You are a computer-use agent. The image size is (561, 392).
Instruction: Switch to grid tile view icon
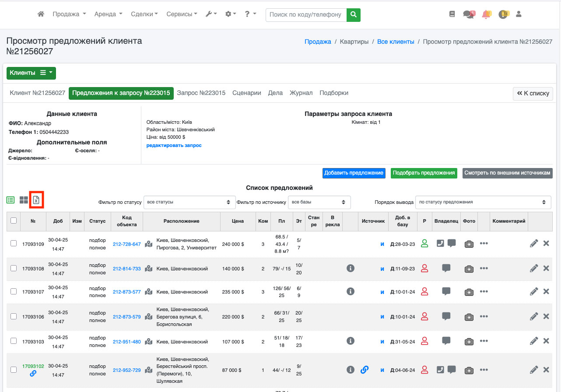(x=24, y=200)
